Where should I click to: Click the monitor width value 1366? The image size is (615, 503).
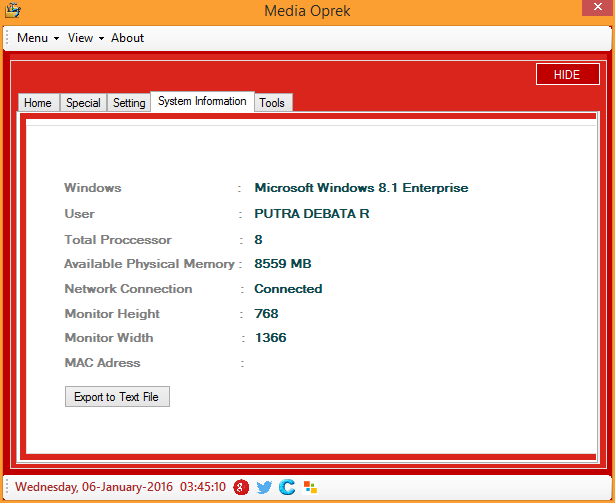click(x=271, y=338)
